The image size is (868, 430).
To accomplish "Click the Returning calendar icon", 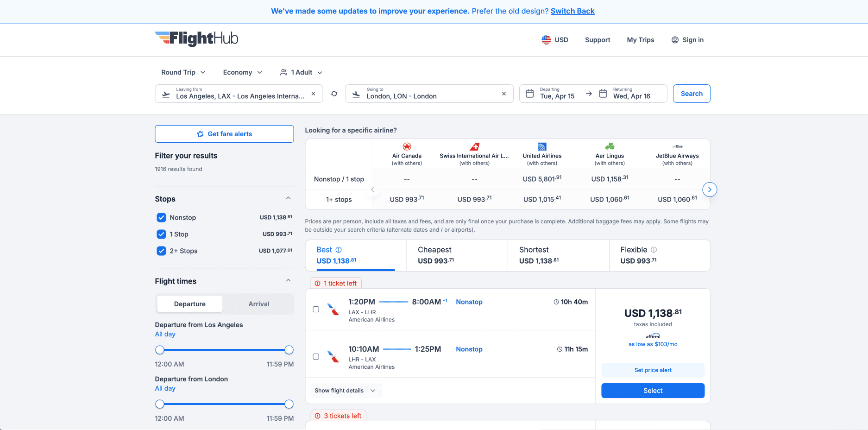I will [603, 94].
